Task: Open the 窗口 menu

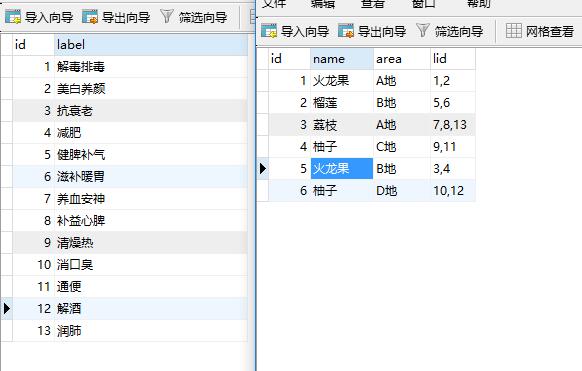Action: coord(424,4)
